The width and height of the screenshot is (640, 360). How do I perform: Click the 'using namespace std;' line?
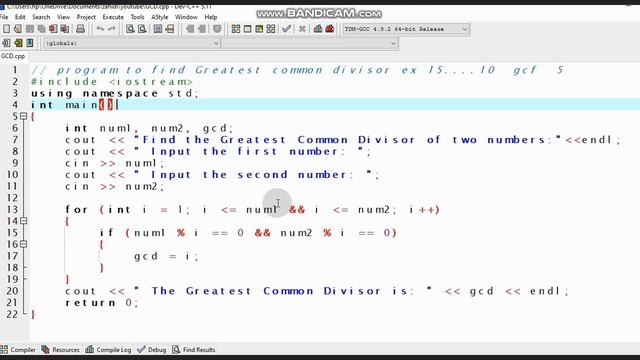click(115, 93)
